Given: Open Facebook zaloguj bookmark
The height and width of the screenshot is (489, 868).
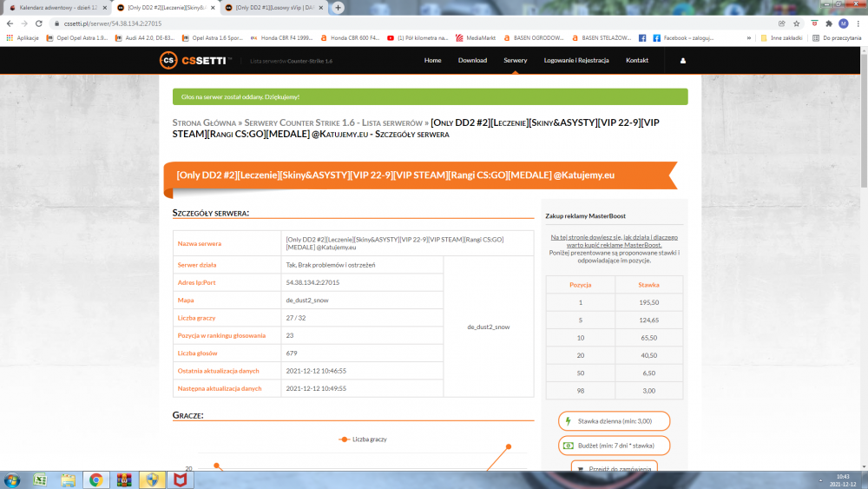Looking at the screenshot, I should point(683,38).
